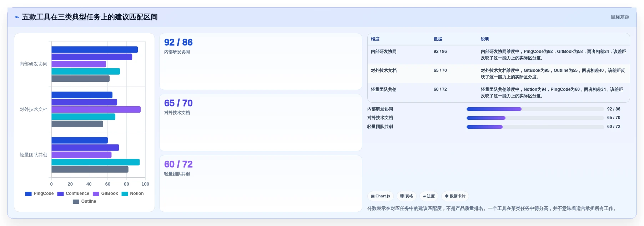
Task: Click table data value 92 / 86
Action: coord(440,51)
